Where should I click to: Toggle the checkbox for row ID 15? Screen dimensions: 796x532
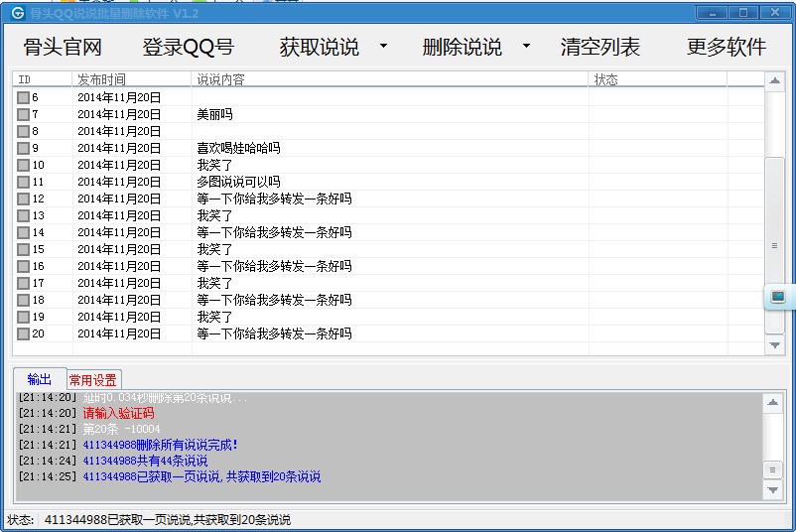(x=24, y=249)
